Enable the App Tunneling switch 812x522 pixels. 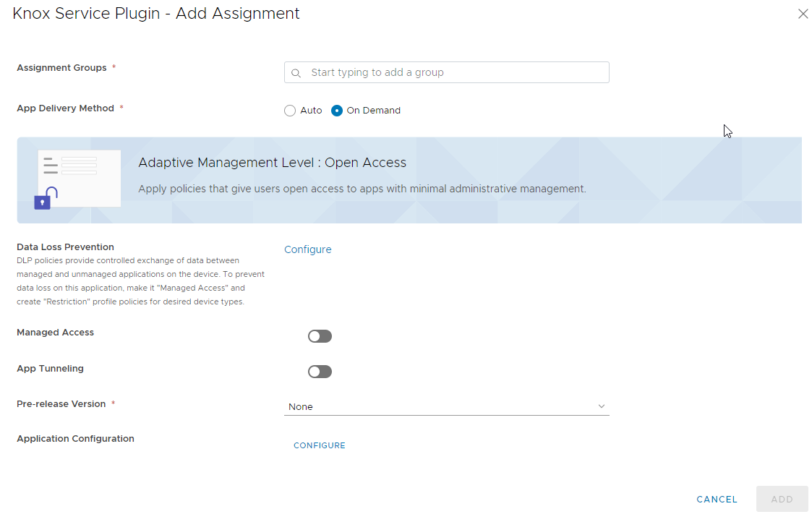(x=320, y=372)
